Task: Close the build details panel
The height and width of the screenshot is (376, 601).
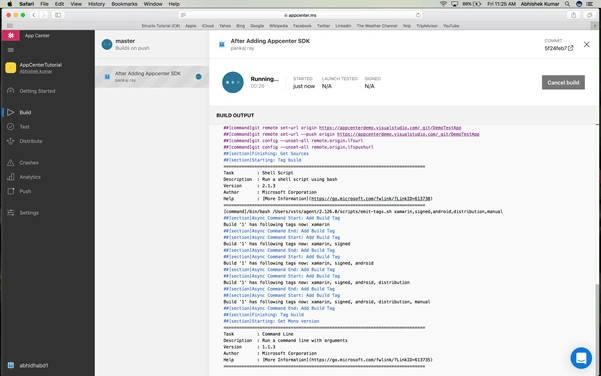Action: click(x=586, y=44)
